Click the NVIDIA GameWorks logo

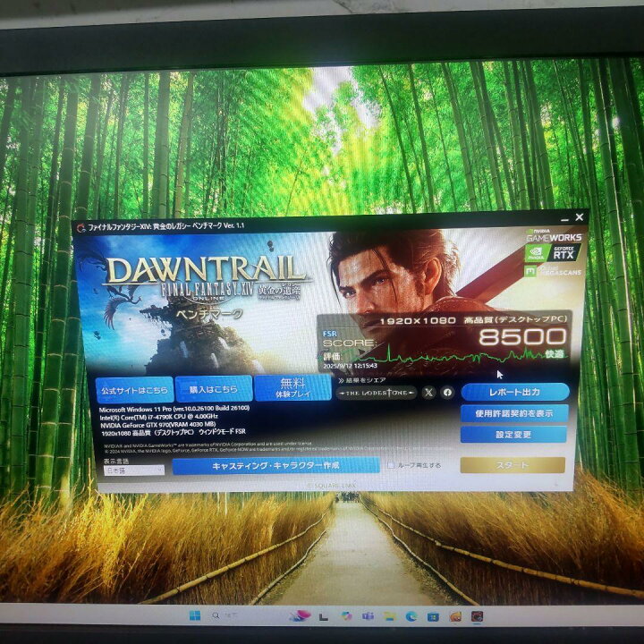point(554,235)
